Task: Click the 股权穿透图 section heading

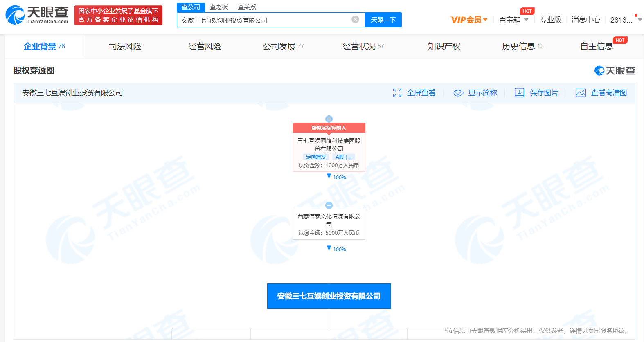Action: click(34, 70)
